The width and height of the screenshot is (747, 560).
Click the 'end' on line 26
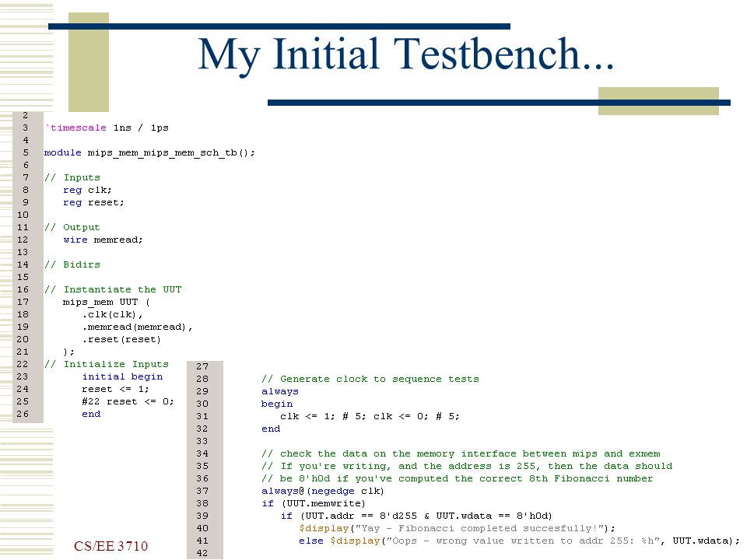91,415
